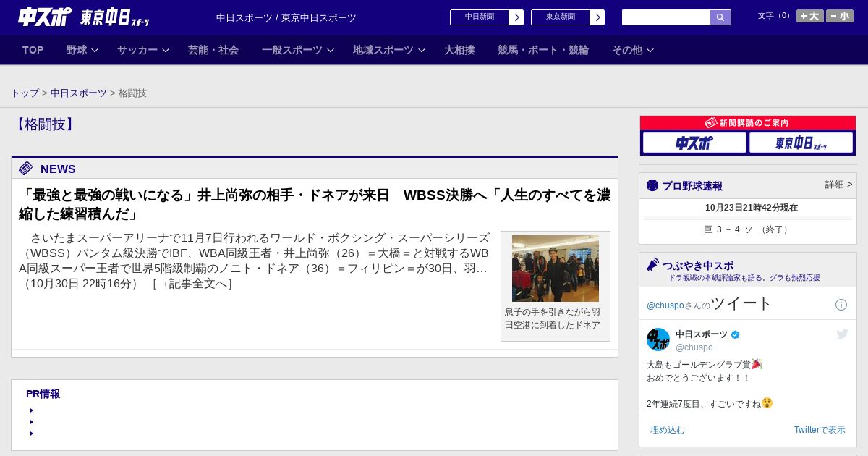Image resolution: width=868 pixels, height=456 pixels.
Task: Open 詳細 link for baseball scores
Action: coord(839,185)
